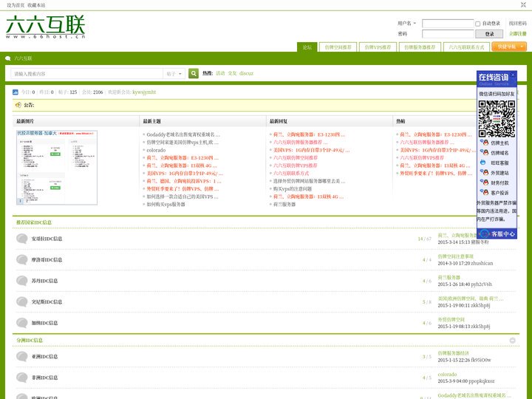Open QQ chat icon for 财务付款

coord(484,183)
